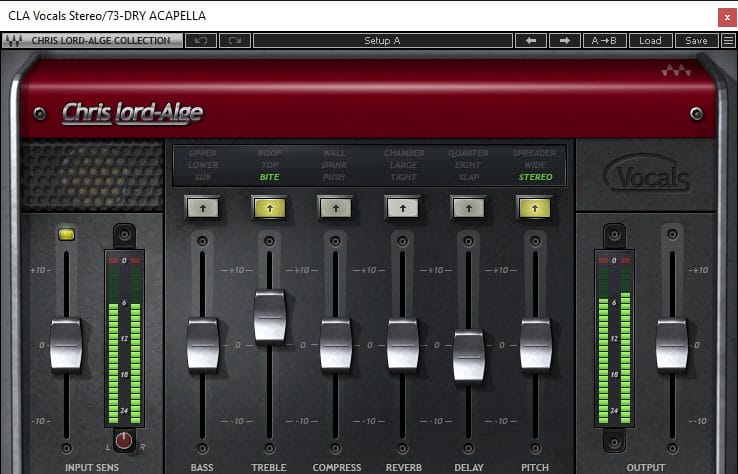
Task: Click the undo arrow in the toolbar
Action: tap(201, 41)
